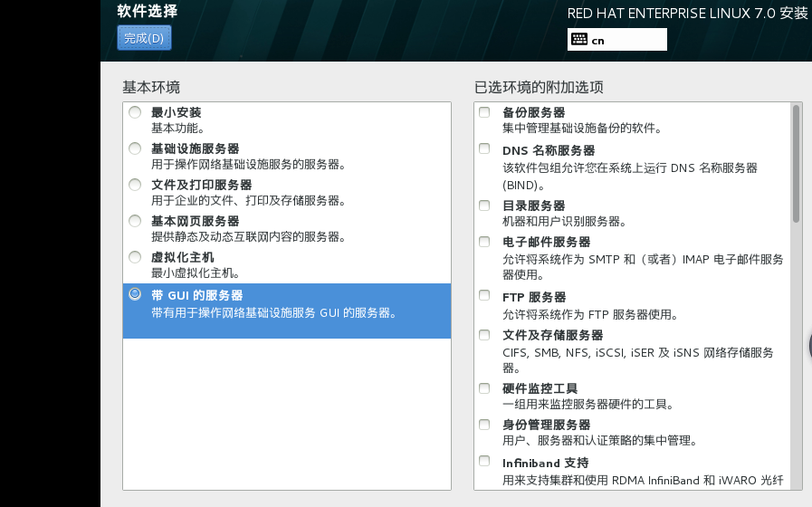The width and height of the screenshot is (812, 507).
Task: Open the cn keyboard layout indicator
Action: tap(616, 39)
